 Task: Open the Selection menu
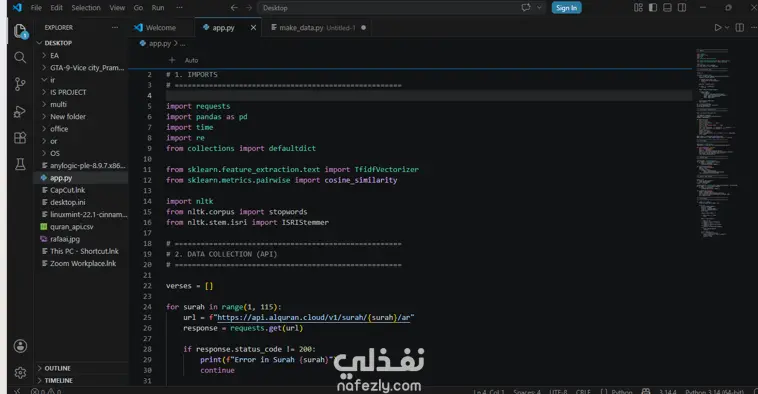[86, 8]
